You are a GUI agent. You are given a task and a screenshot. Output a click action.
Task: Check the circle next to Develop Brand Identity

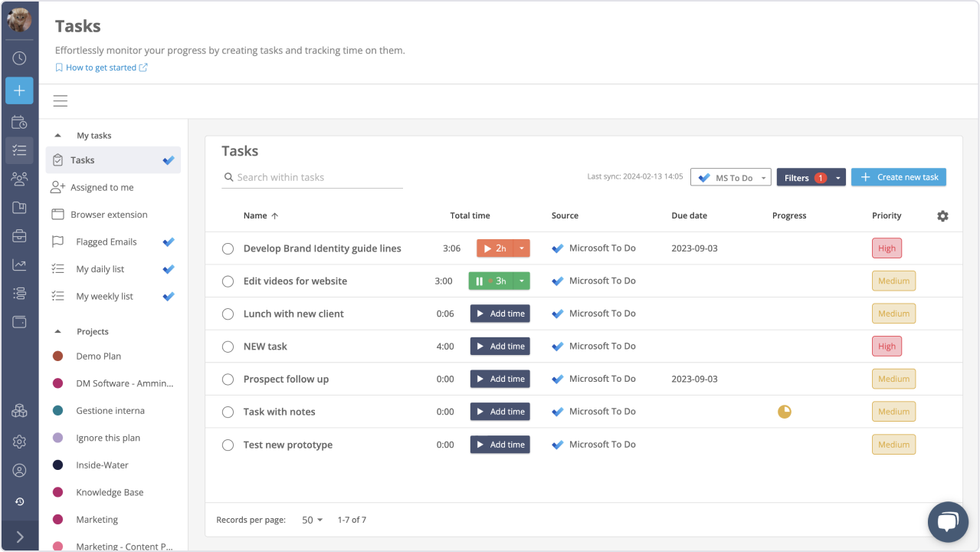tap(228, 248)
